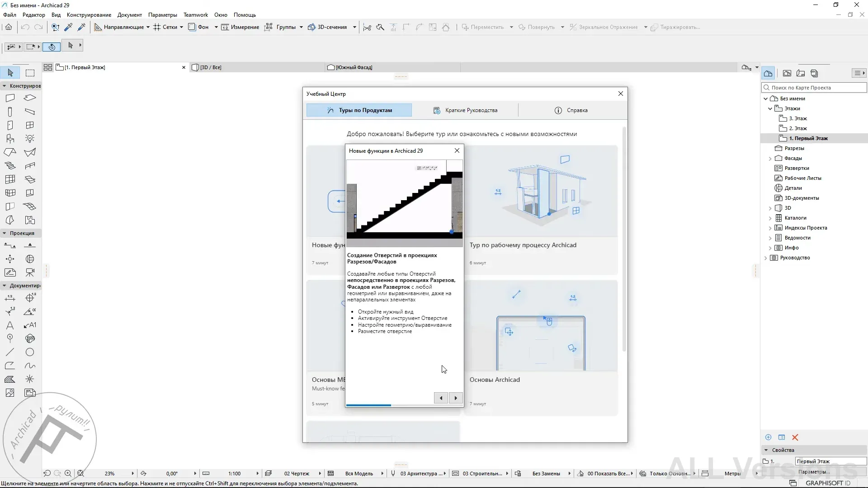Select the Spline tool icon
The height and width of the screenshot is (488, 868).
coord(30,366)
